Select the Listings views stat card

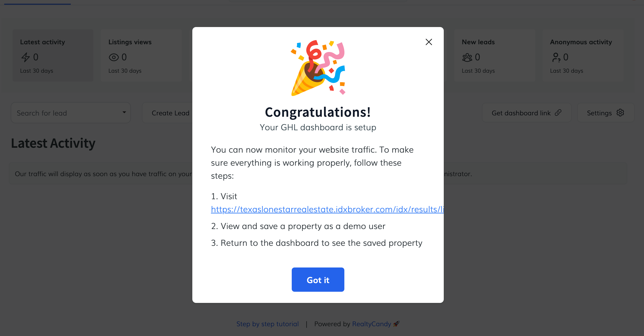pyautogui.click(x=141, y=55)
